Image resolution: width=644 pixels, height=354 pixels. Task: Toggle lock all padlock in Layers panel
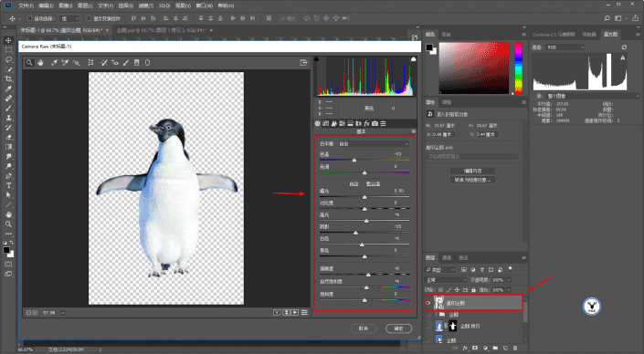tap(473, 290)
